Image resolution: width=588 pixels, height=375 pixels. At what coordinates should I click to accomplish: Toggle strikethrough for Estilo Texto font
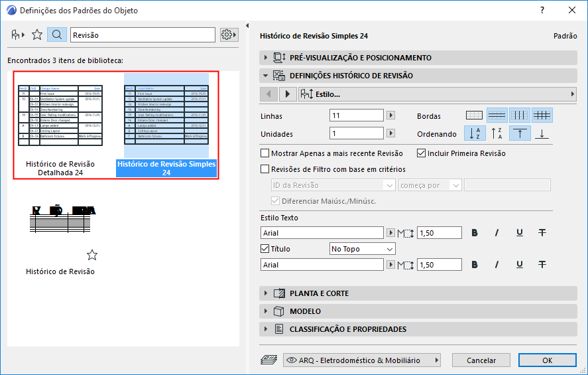542,233
